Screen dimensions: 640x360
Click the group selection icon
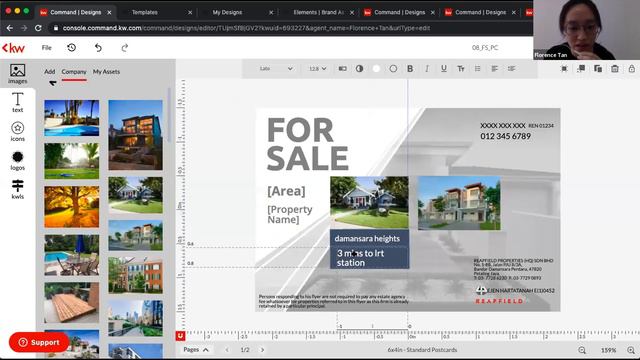click(x=564, y=69)
